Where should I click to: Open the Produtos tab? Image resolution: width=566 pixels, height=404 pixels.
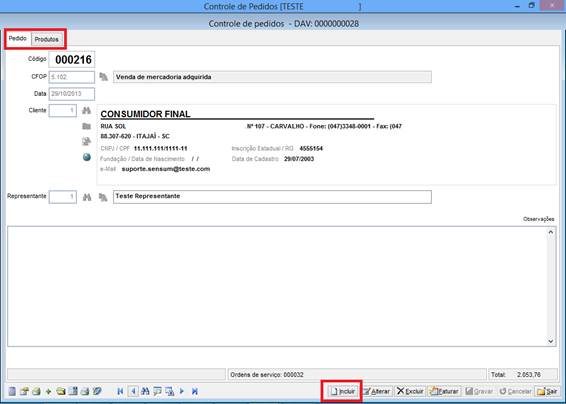(x=47, y=39)
